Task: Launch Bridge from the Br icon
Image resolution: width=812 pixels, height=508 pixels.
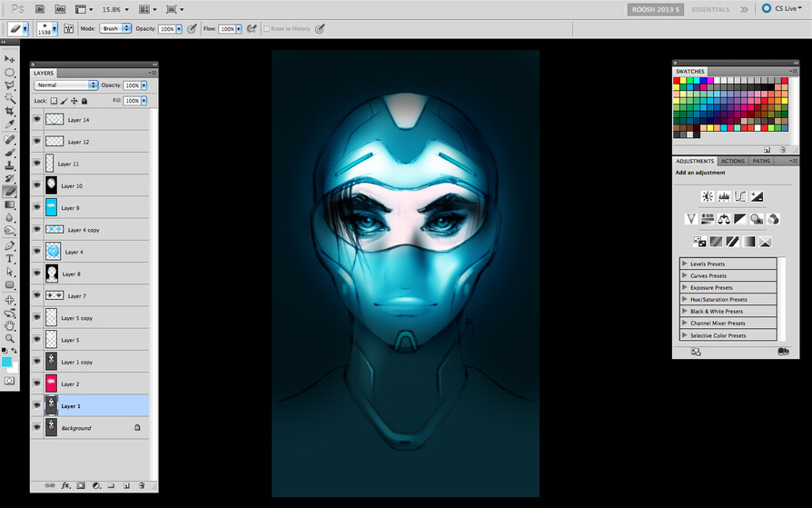Action: 40,9
